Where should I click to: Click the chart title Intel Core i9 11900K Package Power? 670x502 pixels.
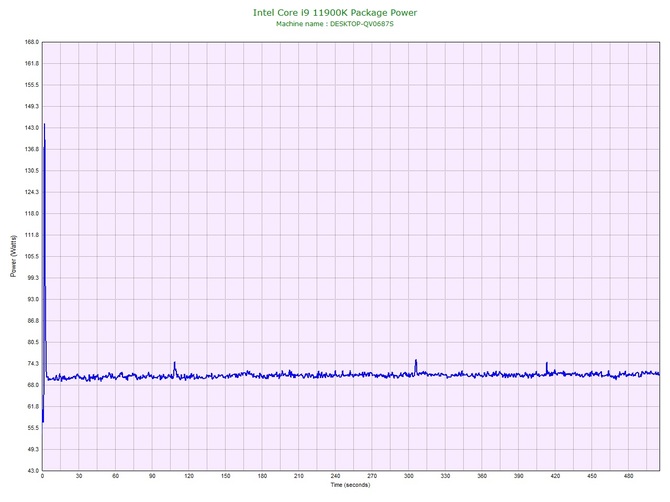[335, 12]
